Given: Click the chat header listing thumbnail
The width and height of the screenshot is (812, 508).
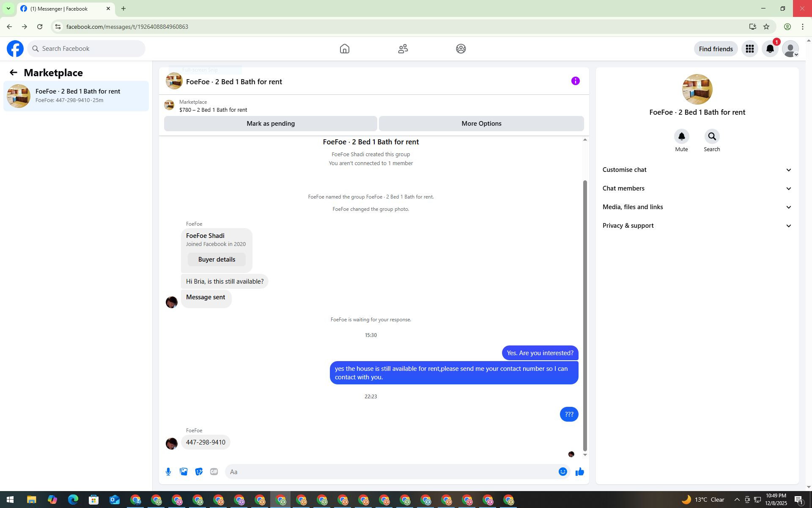Looking at the screenshot, I should pyautogui.click(x=174, y=81).
